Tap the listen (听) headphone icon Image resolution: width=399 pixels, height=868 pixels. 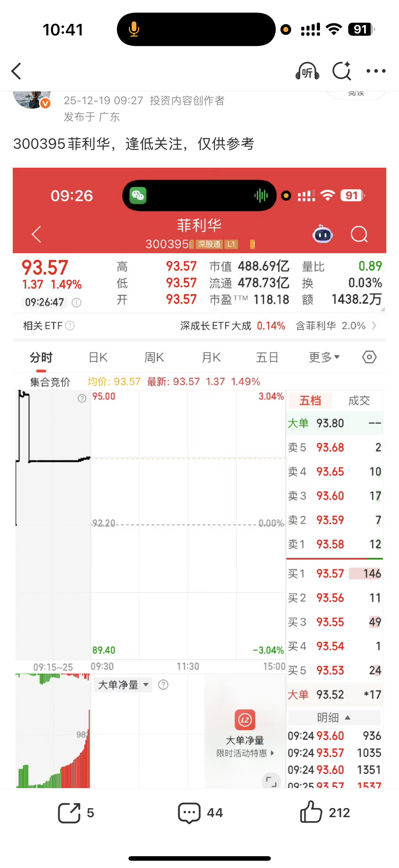(x=307, y=71)
